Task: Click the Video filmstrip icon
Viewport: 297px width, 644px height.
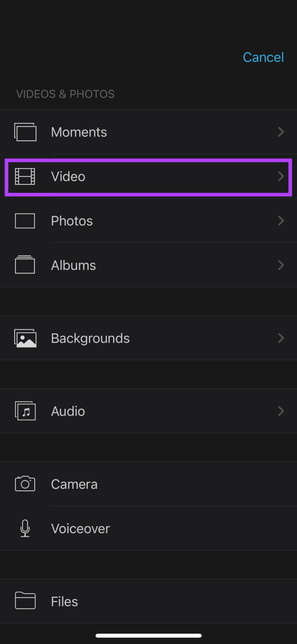Action: coord(25,176)
